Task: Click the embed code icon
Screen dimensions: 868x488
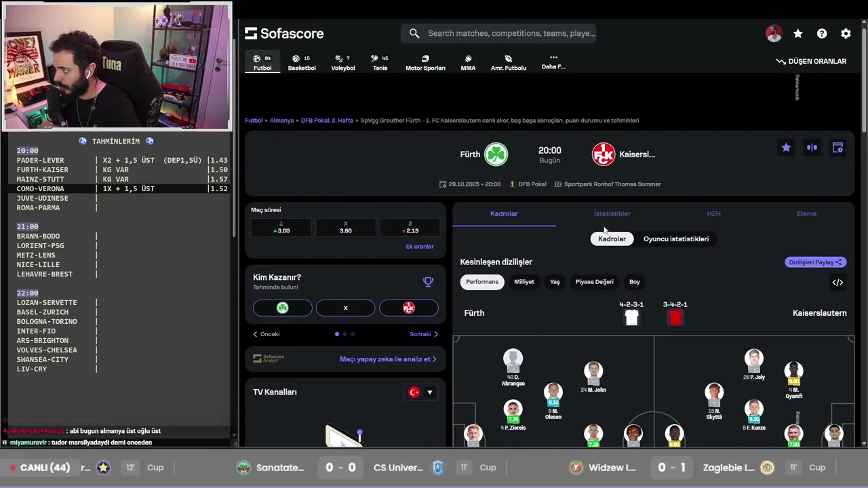Action: 837,283
